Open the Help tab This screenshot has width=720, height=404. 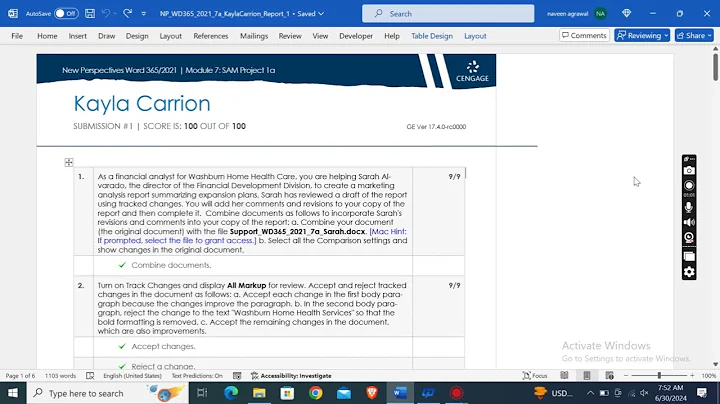392,36
